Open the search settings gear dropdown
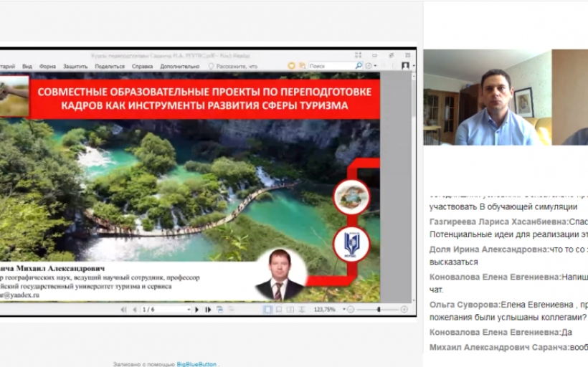This screenshot has height=367, width=588. point(371,66)
